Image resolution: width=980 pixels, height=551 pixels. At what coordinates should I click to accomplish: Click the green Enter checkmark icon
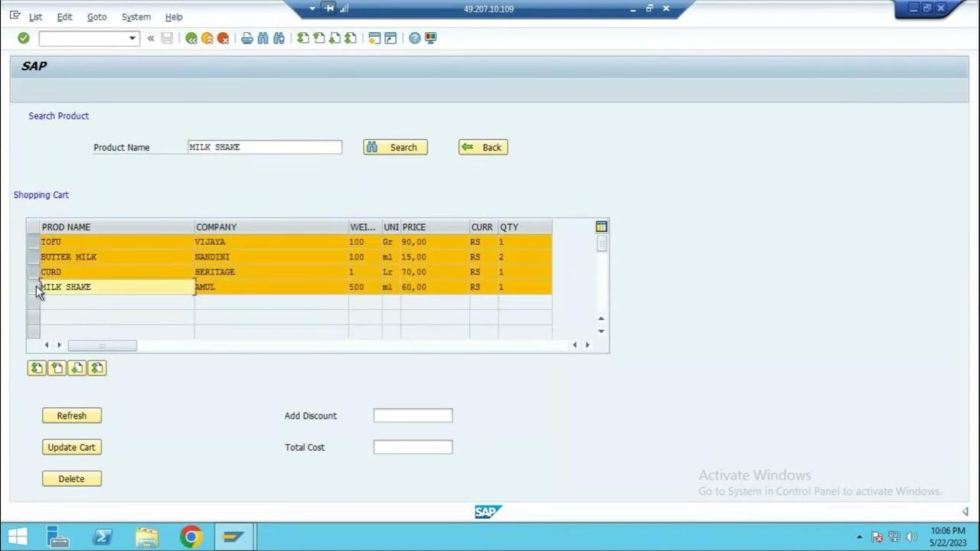pos(24,38)
